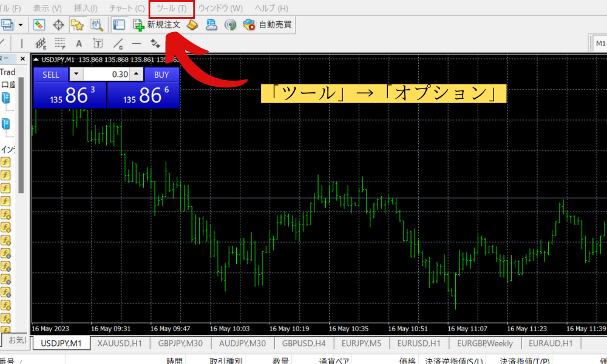
Task: Open the MetaEditor yellow book icon
Action: click(x=192, y=25)
